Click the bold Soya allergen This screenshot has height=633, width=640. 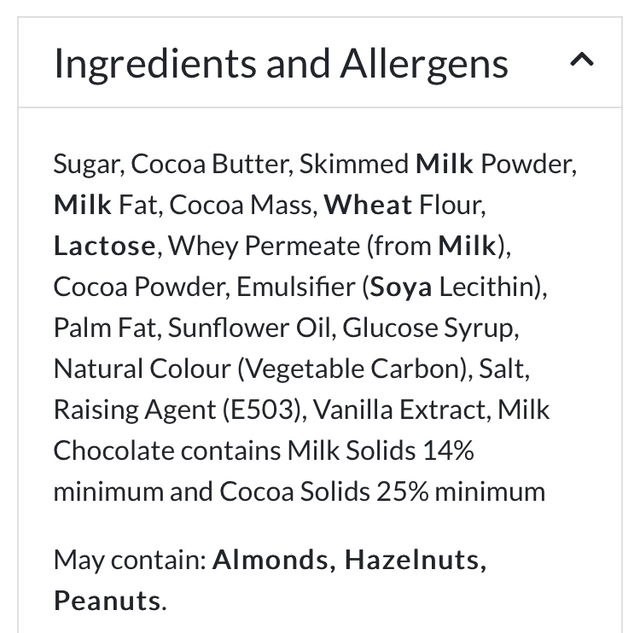[x=401, y=287]
